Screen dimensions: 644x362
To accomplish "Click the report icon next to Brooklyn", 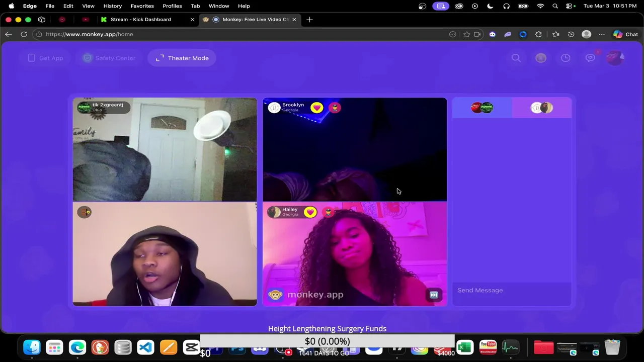I will (335, 107).
